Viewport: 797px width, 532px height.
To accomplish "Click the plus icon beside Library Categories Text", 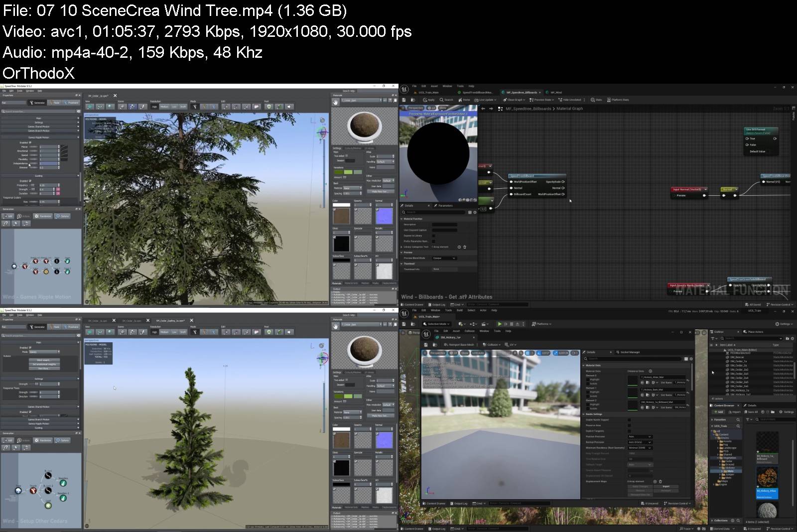I will point(459,247).
